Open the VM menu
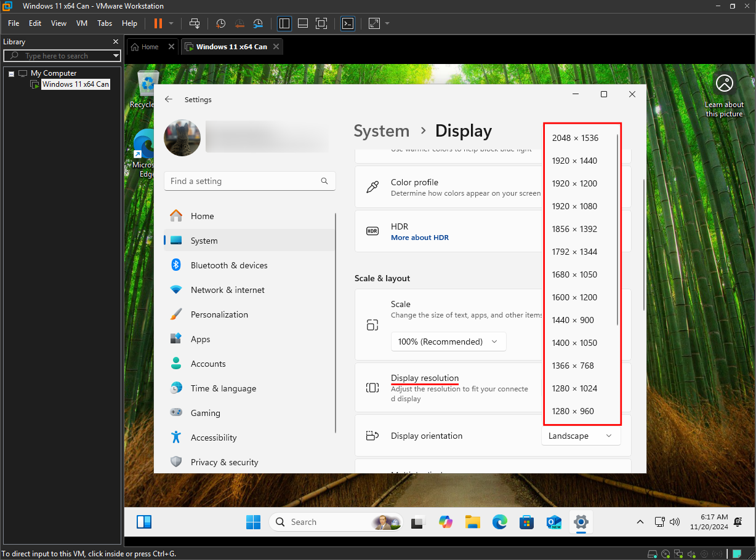This screenshot has width=756, height=560. (x=81, y=23)
